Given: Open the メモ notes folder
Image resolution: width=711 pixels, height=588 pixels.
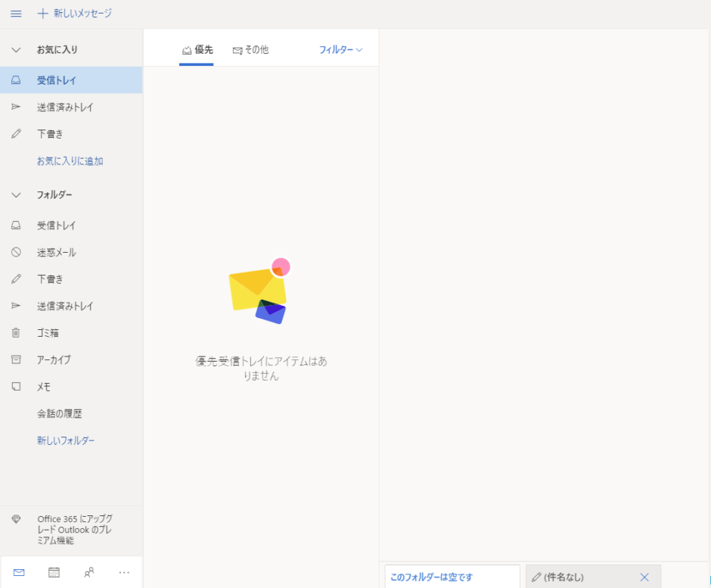Looking at the screenshot, I should click(x=44, y=387).
